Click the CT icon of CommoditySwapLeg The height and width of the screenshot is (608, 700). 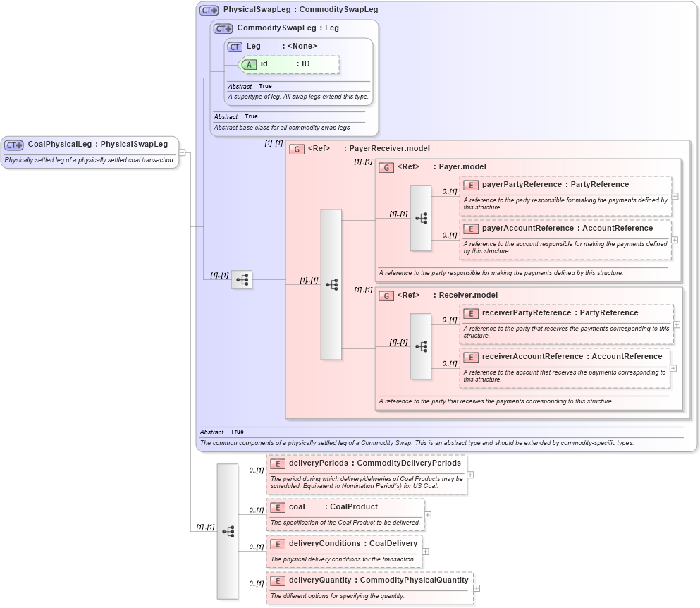pyautogui.click(x=223, y=29)
